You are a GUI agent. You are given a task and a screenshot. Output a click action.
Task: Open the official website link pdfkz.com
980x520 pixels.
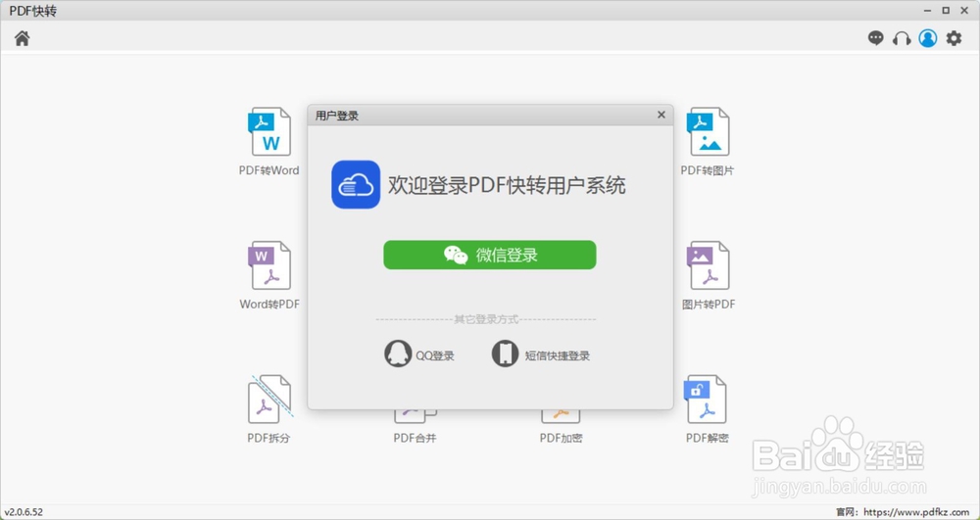coord(916,512)
